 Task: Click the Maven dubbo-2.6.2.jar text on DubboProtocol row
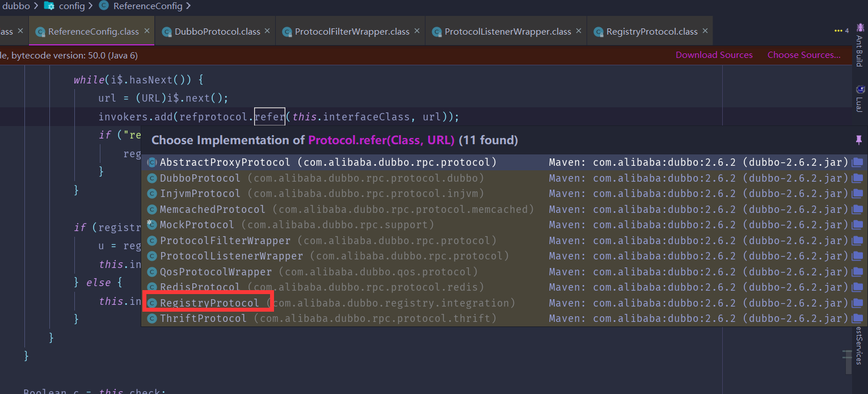[x=699, y=178]
